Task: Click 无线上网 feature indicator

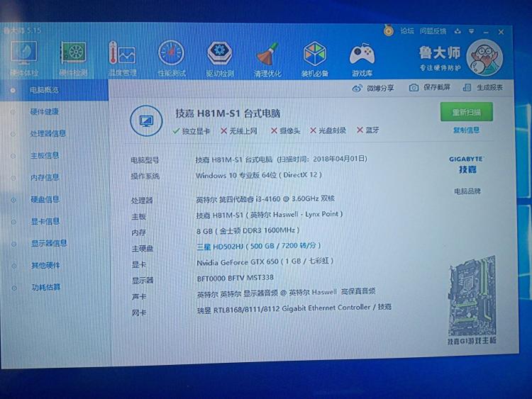Action: pyautogui.click(x=239, y=131)
